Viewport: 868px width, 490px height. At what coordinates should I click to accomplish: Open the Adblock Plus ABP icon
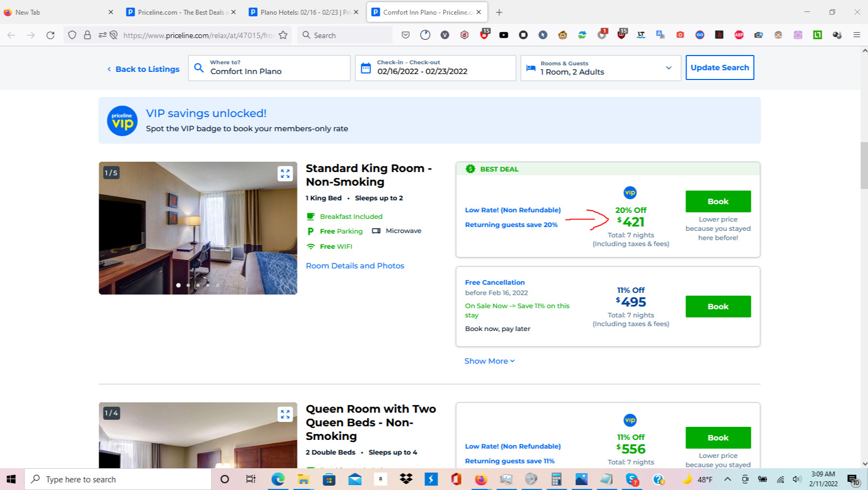(739, 35)
